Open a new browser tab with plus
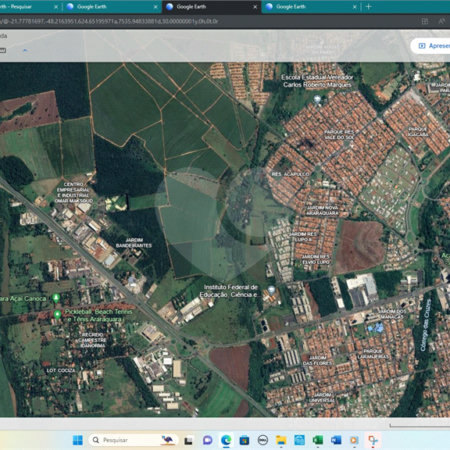Image resolution: width=450 pixels, height=450 pixels. [368, 7]
